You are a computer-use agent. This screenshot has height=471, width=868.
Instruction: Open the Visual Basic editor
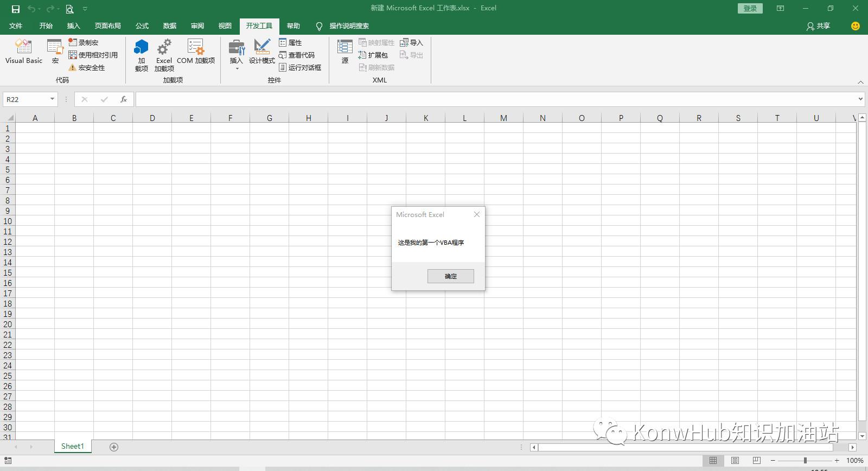coord(24,52)
